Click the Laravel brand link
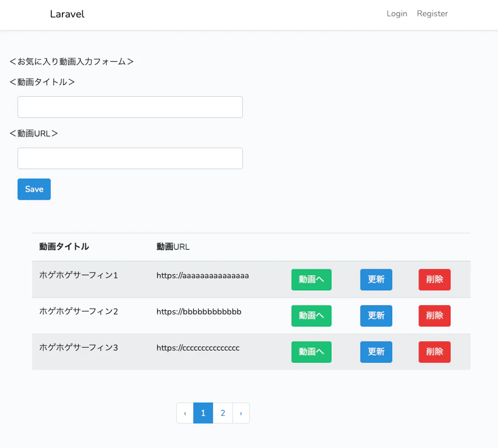 [x=67, y=14]
